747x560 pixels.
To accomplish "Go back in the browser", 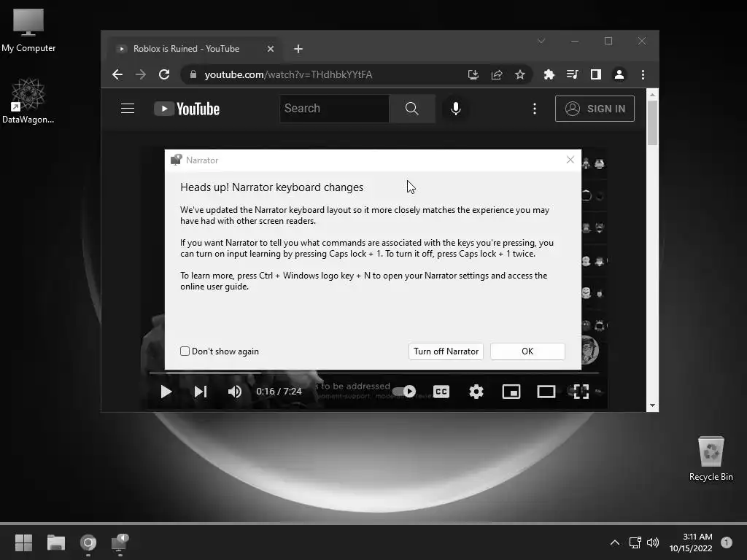I will (x=117, y=75).
